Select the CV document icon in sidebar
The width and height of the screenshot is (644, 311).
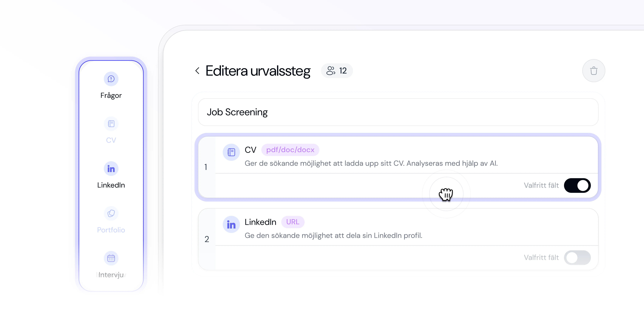(x=111, y=124)
